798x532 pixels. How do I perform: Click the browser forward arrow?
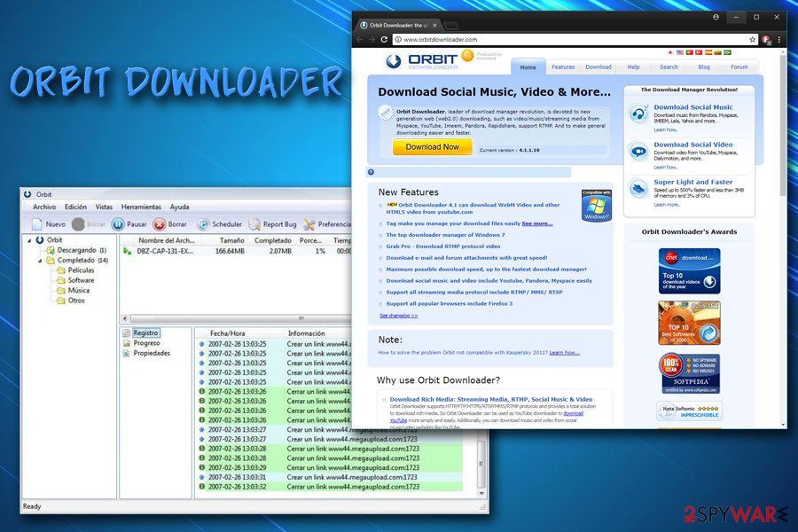[x=372, y=39]
